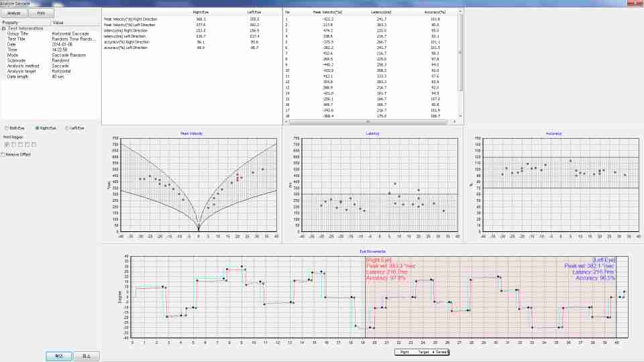Screen dimensions: 644x362
Task: Click the Saccade legend entry under eye chart
Action: pos(440,352)
